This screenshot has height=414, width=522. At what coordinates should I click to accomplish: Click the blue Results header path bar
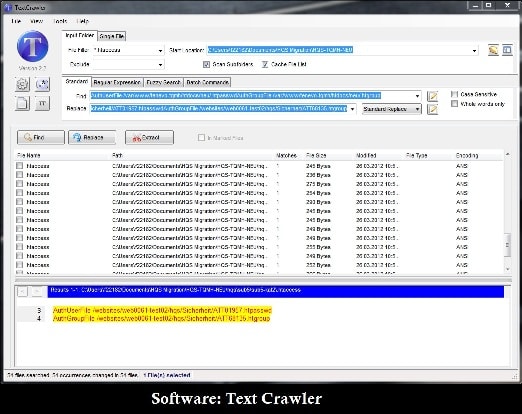click(x=276, y=291)
